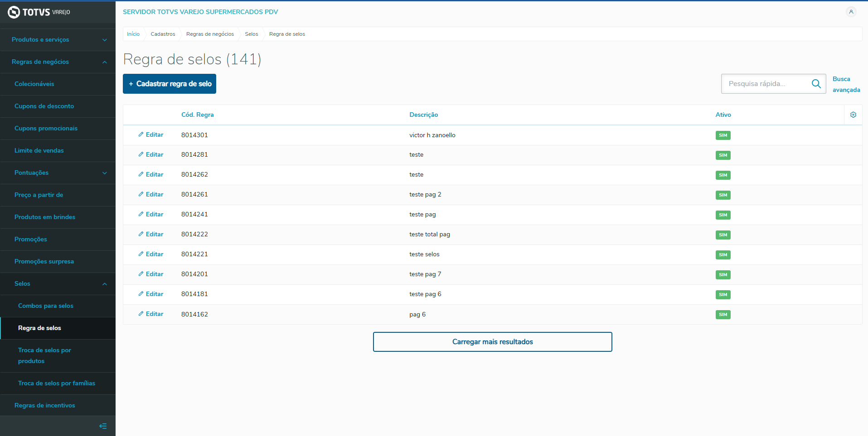Click SIM badge for teste total pag
The width and height of the screenshot is (868, 436).
click(723, 235)
